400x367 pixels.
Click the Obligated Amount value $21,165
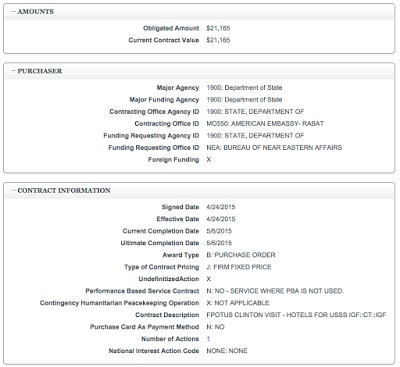pyautogui.click(x=218, y=28)
